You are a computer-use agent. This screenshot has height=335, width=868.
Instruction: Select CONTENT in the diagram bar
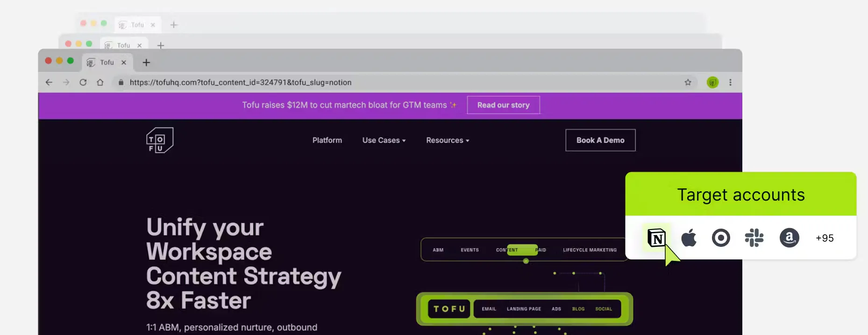pos(507,250)
